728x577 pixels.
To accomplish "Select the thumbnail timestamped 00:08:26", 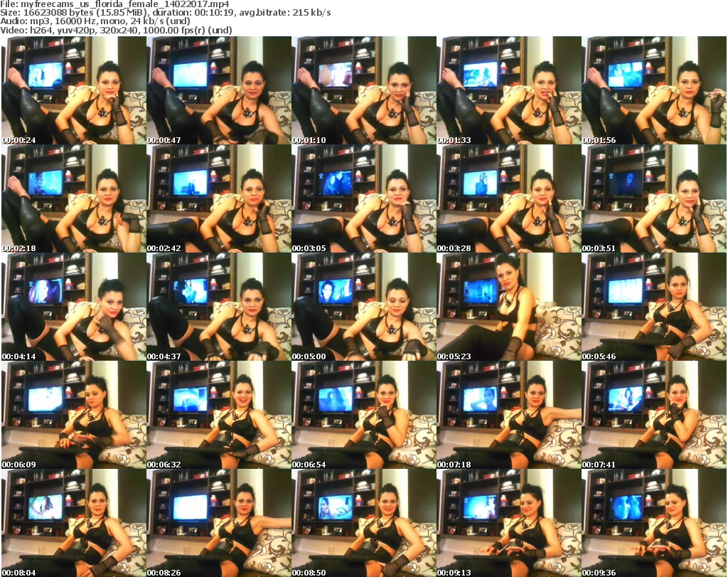I will pos(219,523).
